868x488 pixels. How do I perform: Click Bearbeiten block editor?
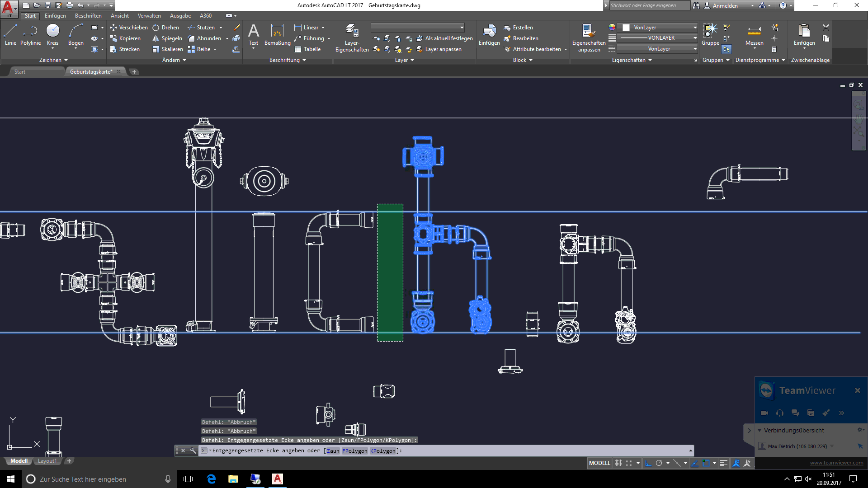coord(521,38)
